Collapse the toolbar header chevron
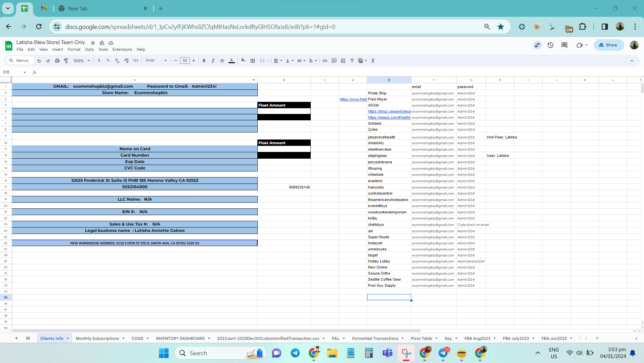This screenshot has width=644, height=363. pos(632,61)
